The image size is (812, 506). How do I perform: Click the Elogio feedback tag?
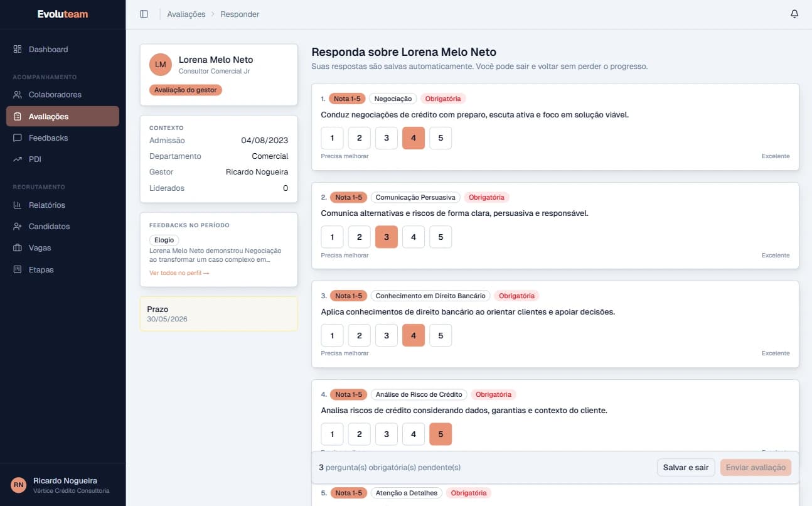pos(164,240)
